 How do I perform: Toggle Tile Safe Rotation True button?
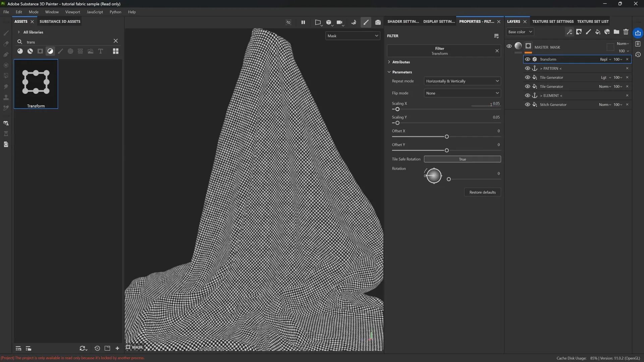[462, 159]
